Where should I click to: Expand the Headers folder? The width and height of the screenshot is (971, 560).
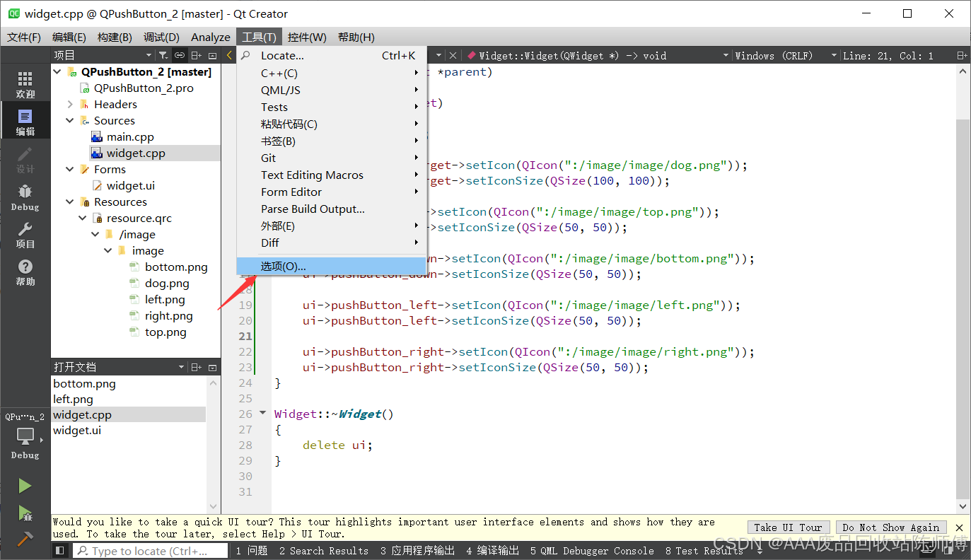70,104
